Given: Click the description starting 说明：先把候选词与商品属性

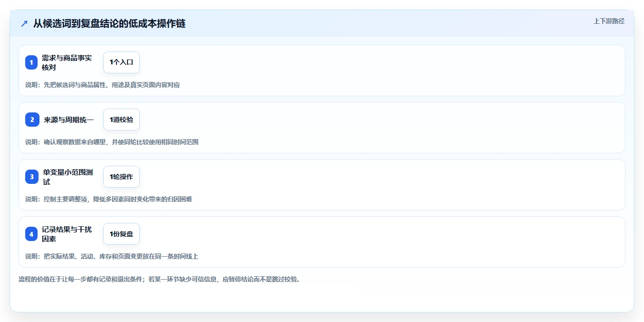Looking at the screenshot, I should (x=103, y=85).
